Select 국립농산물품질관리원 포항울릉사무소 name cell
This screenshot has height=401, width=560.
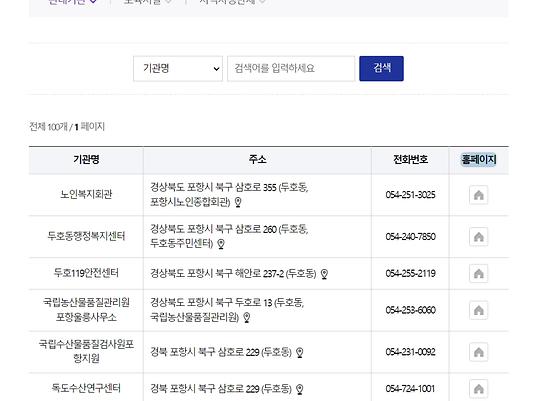86,310
